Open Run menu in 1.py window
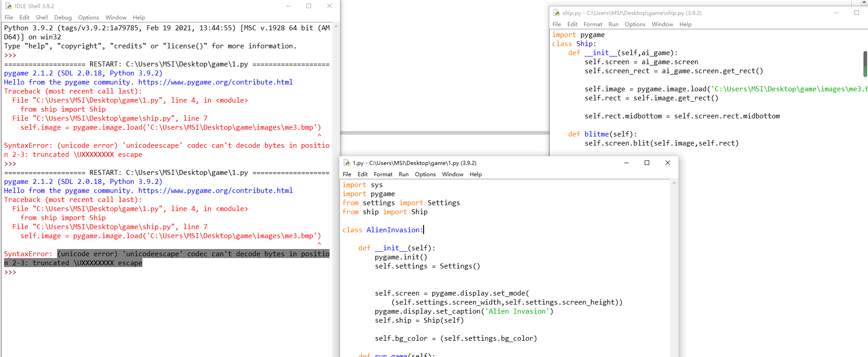The image size is (868, 357). tap(404, 174)
